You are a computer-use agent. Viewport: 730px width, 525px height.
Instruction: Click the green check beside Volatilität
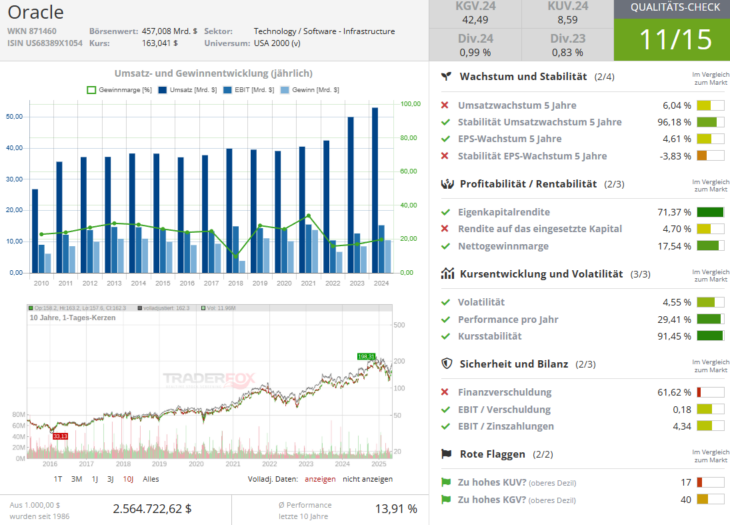446,302
